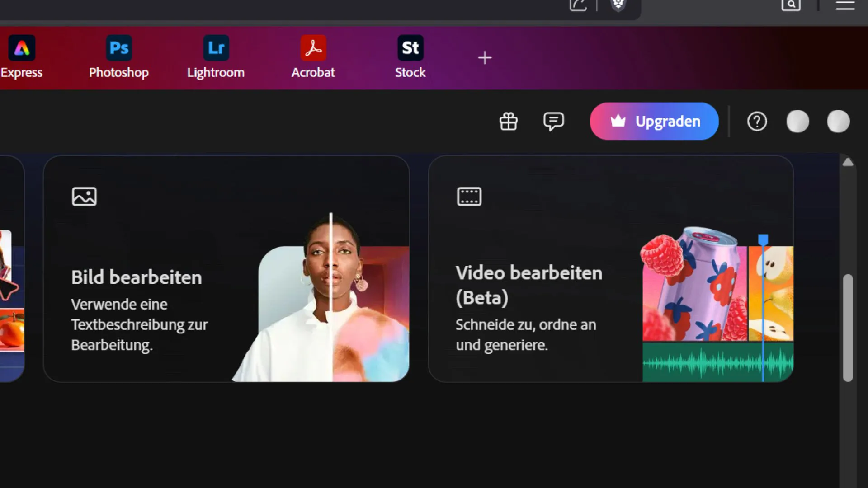Click the round avatar beside the help icon
Viewport: 868px width, 488px height.
798,122
